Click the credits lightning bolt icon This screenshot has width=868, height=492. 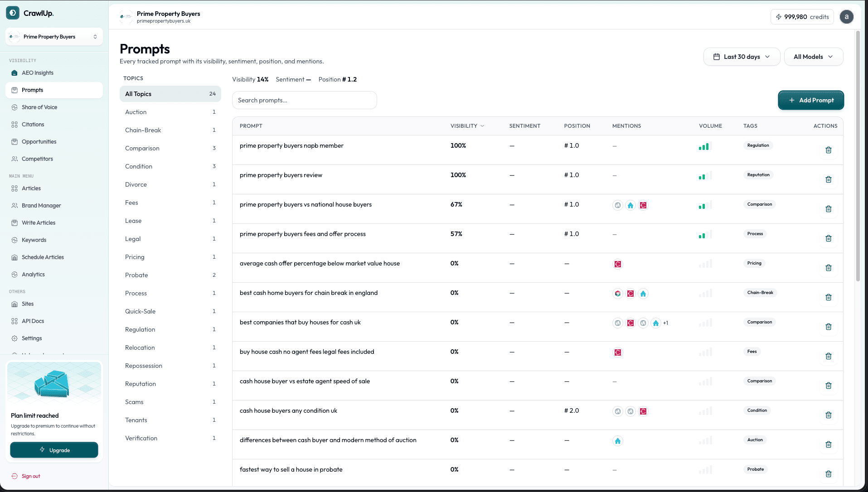(779, 17)
